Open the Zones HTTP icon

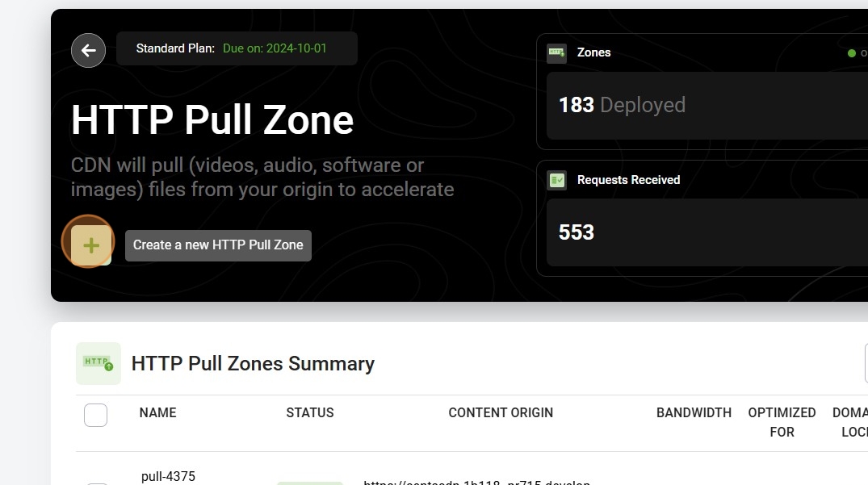point(556,53)
